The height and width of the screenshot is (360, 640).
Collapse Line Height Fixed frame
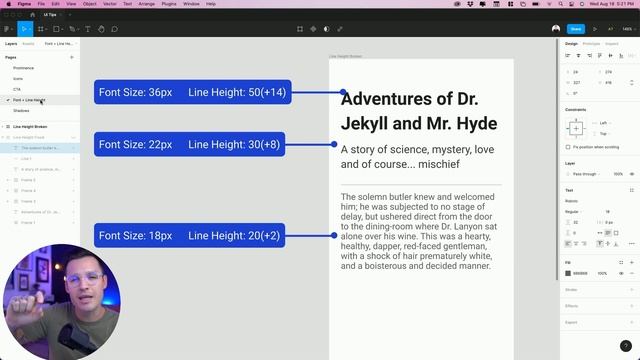click(3, 138)
